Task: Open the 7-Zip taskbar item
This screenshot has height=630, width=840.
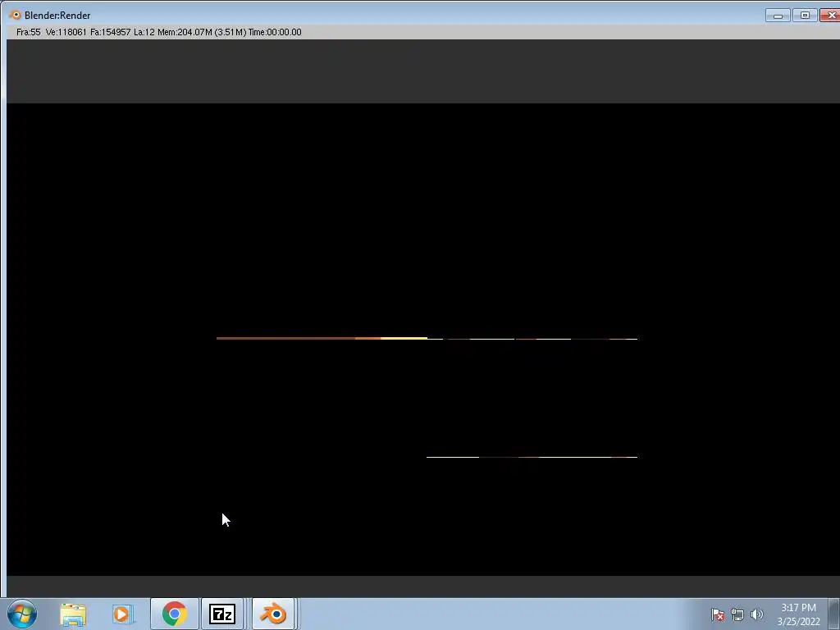Action: (x=222, y=614)
